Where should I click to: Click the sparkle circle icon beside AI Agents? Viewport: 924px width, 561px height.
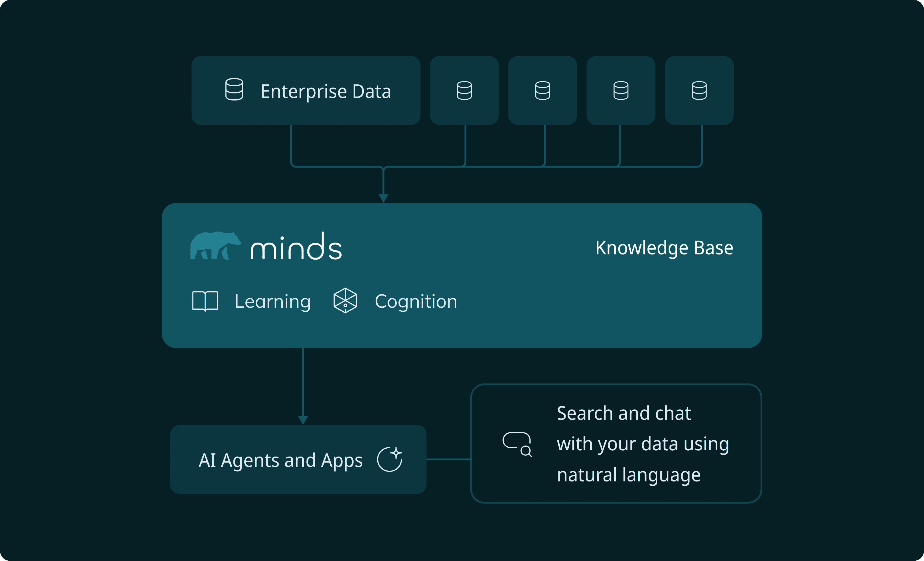click(390, 459)
